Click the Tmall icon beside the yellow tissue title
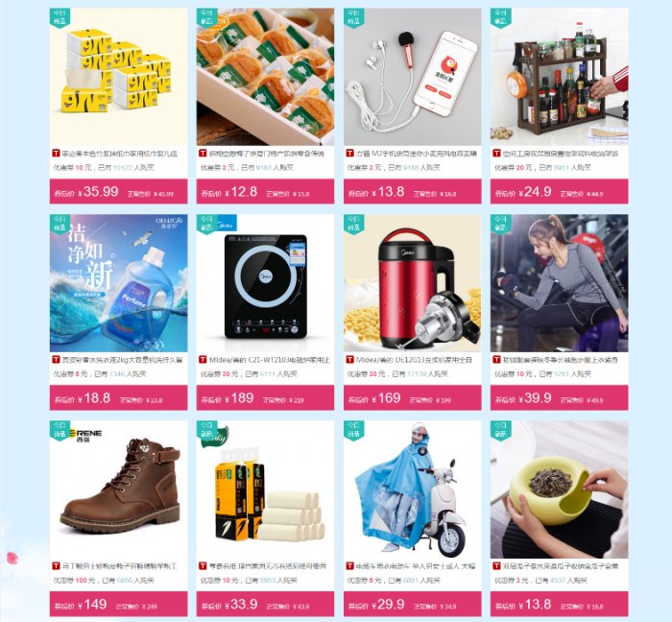Viewport: 672px width, 622px height. coord(56,153)
